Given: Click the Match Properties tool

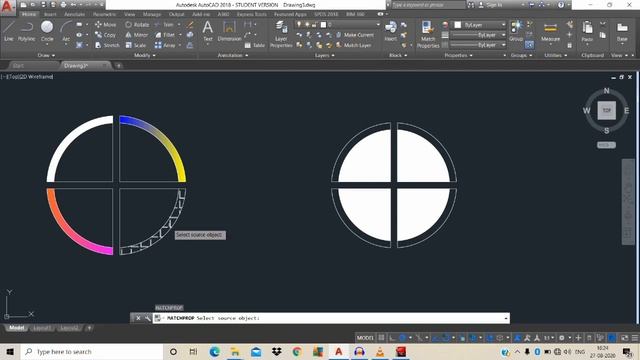Looking at the screenshot, I should tap(428, 34).
